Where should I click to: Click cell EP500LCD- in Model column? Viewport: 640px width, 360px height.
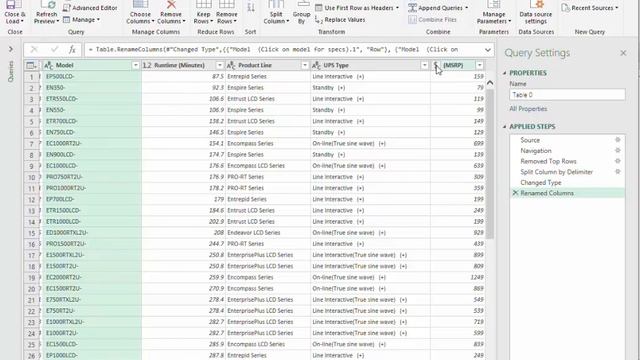click(x=91, y=77)
